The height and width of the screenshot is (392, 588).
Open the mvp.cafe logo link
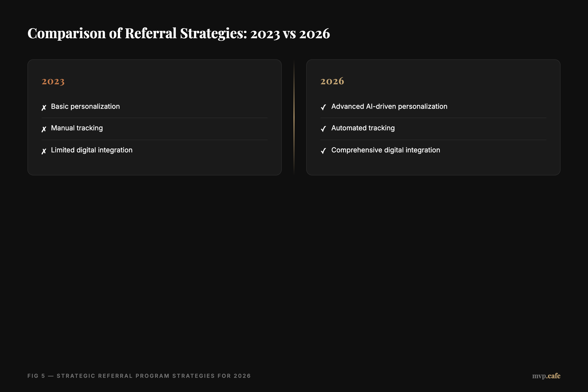(x=546, y=376)
